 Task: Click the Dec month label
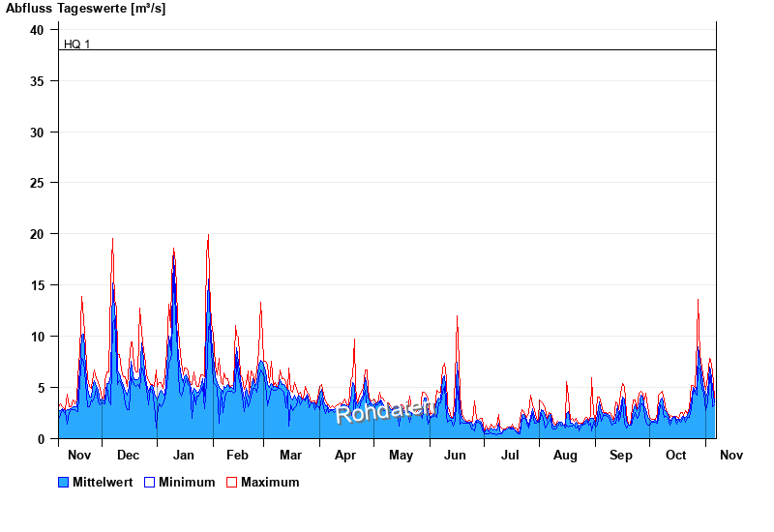coord(128,456)
